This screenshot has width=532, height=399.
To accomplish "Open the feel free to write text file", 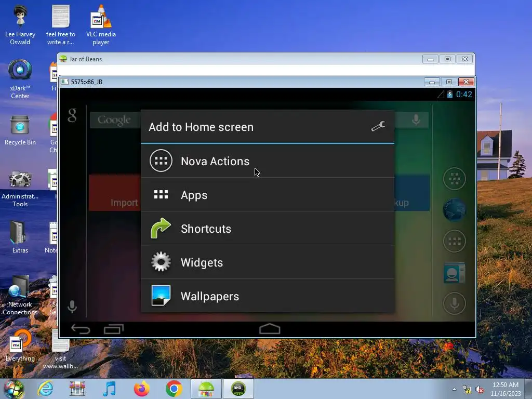I will pyautogui.click(x=60, y=25).
